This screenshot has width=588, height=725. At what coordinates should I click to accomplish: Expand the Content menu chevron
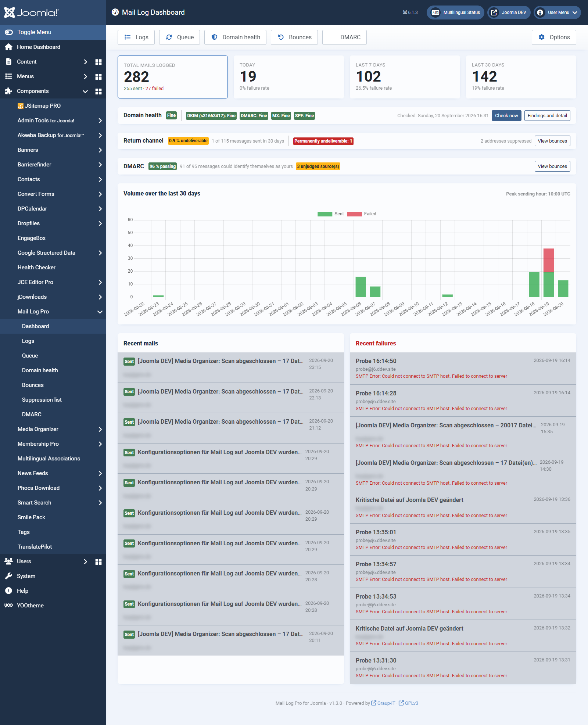[86, 62]
